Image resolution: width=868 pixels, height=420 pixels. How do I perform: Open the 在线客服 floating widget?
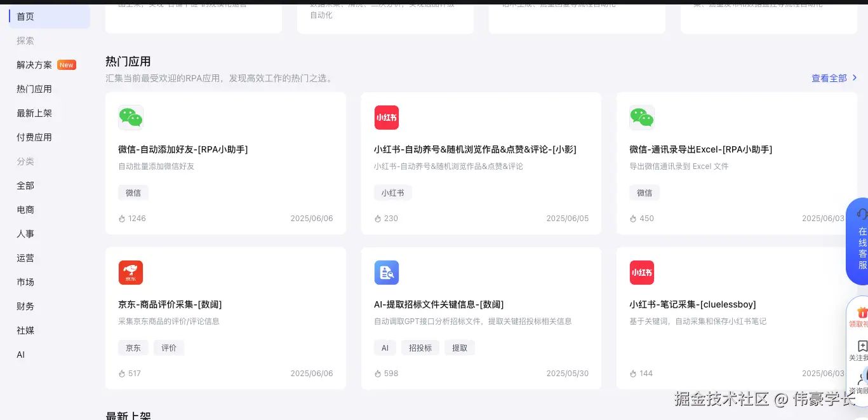(858, 241)
